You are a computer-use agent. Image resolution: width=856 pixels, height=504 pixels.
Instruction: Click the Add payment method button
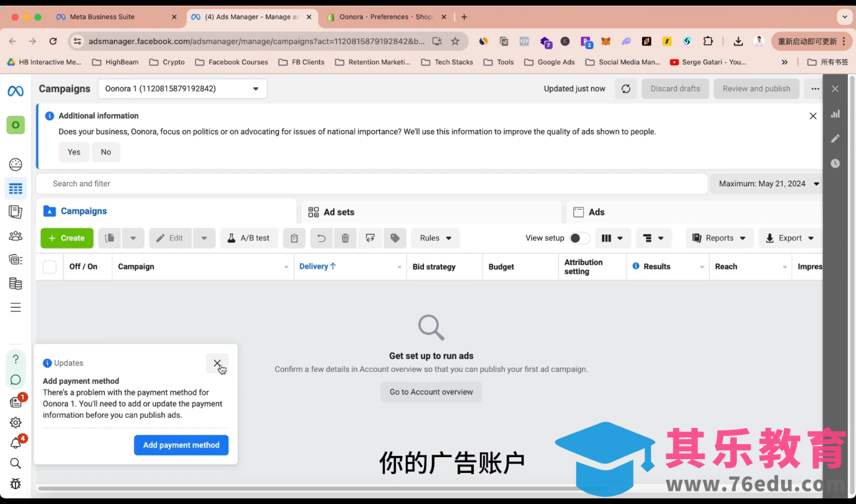click(x=181, y=445)
